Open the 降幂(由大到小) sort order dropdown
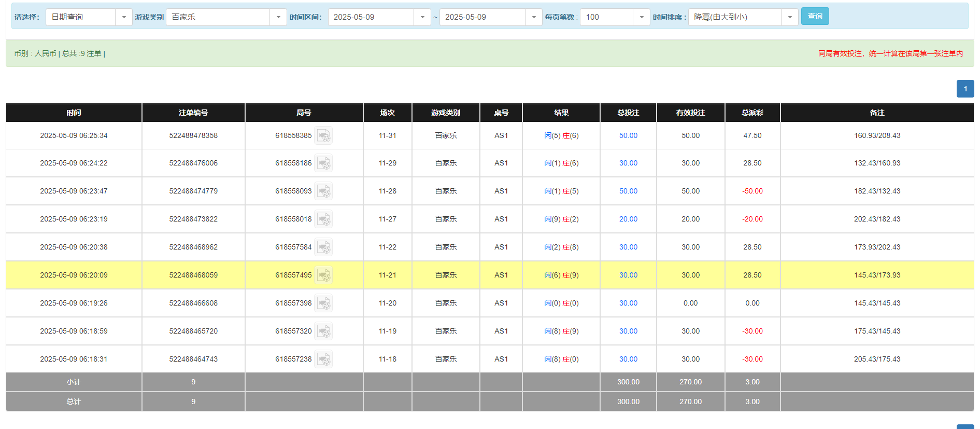The image size is (980, 429). click(789, 17)
